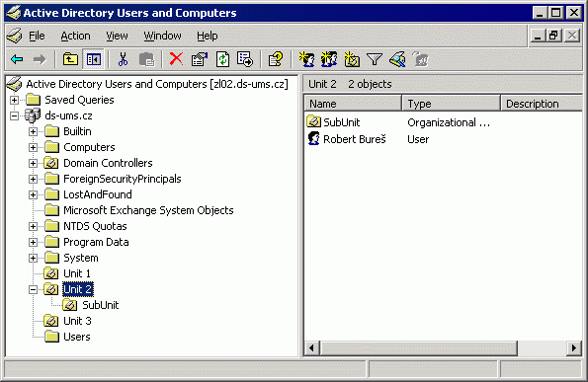This screenshot has width=588, height=382.
Task: Open Properties from the toolbar icon
Action: pos(199,59)
